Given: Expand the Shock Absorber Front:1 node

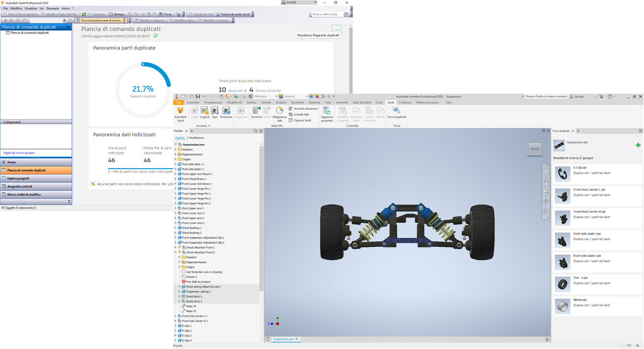Looking at the screenshot, I should (x=175, y=248).
